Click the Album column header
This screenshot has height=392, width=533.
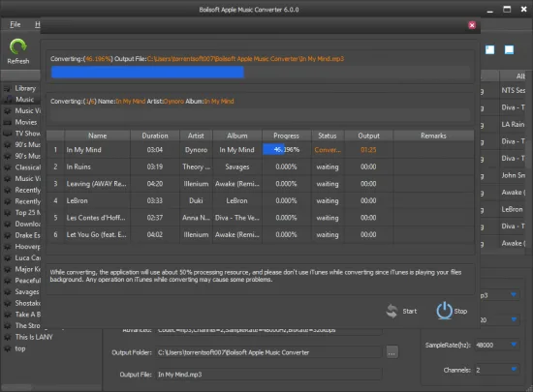tap(237, 136)
